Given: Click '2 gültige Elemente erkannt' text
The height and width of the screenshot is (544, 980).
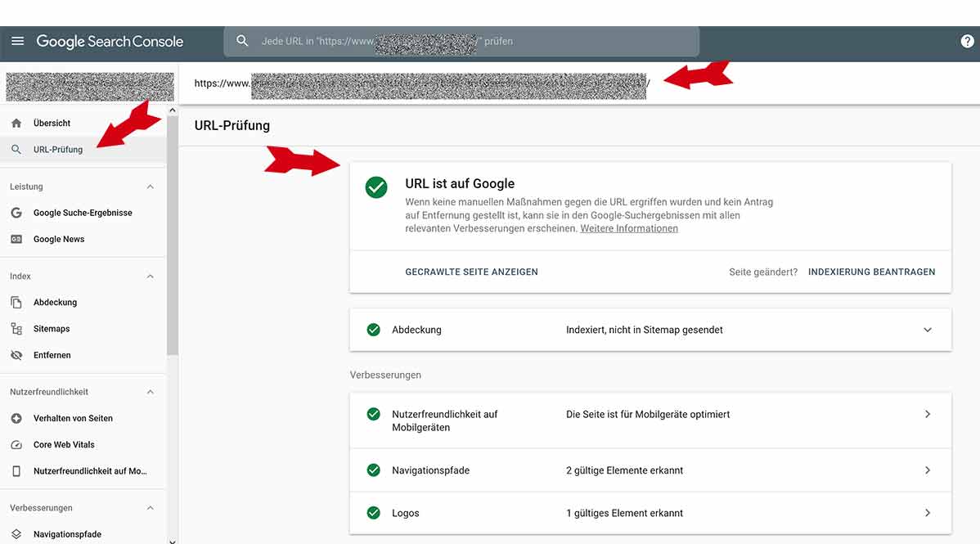Looking at the screenshot, I should pos(624,470).
